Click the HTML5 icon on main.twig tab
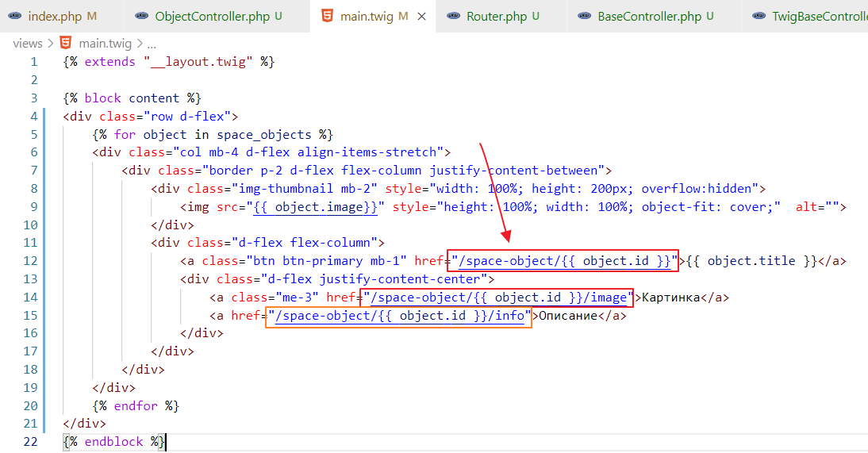The image size is (868, 453). (327, 16)
